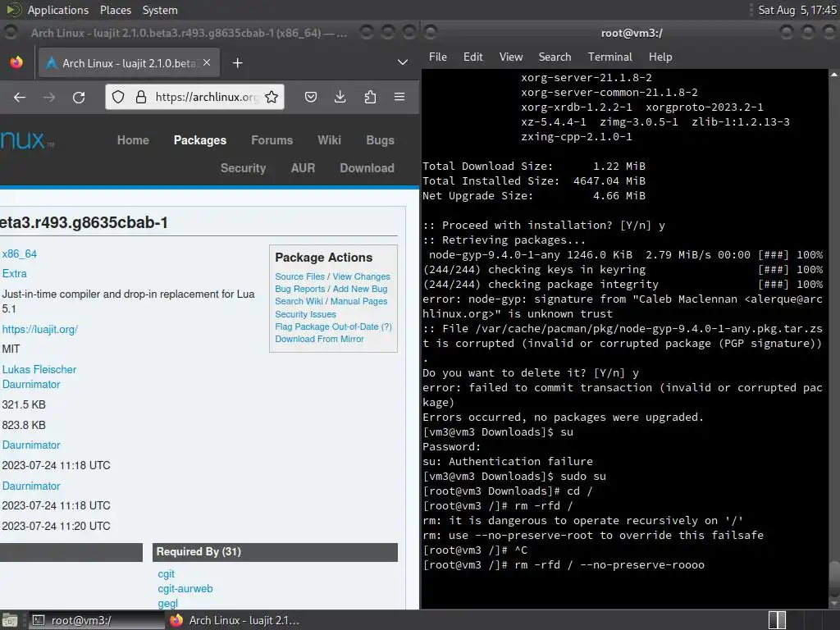Open the Firefox extensions puzzle icon
This screenshot has width=840, height=630.
[370, 97]
